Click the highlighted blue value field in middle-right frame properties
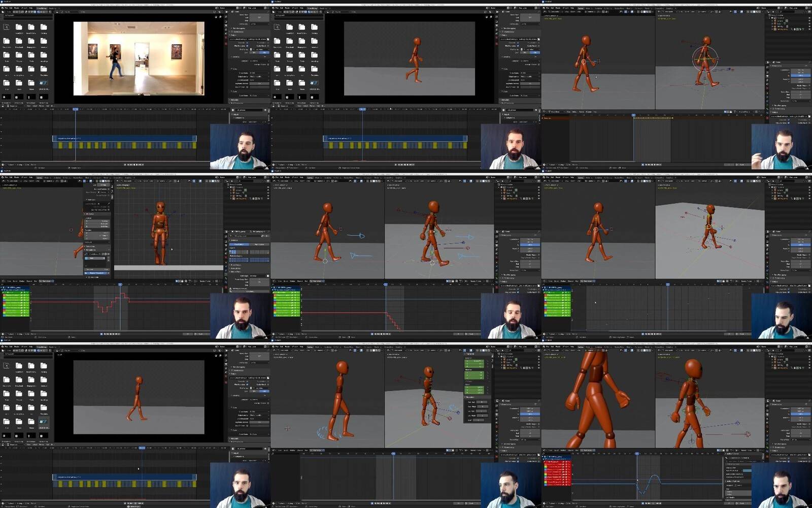 click(800, 245)
